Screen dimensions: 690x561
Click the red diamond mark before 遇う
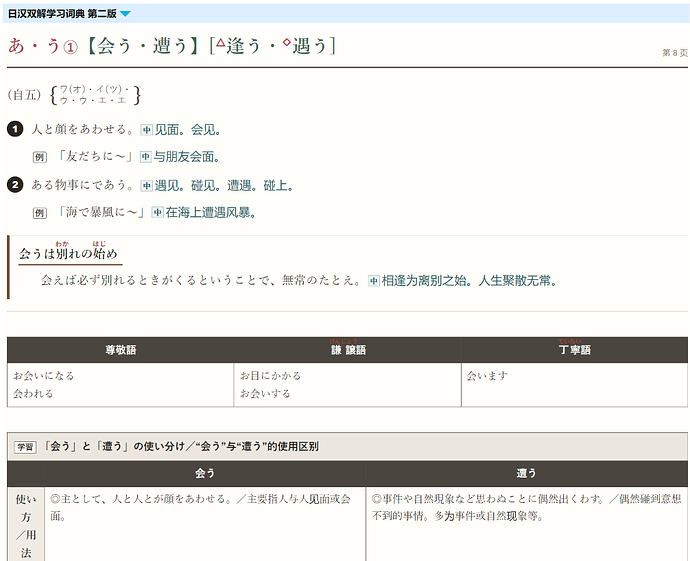286,42
